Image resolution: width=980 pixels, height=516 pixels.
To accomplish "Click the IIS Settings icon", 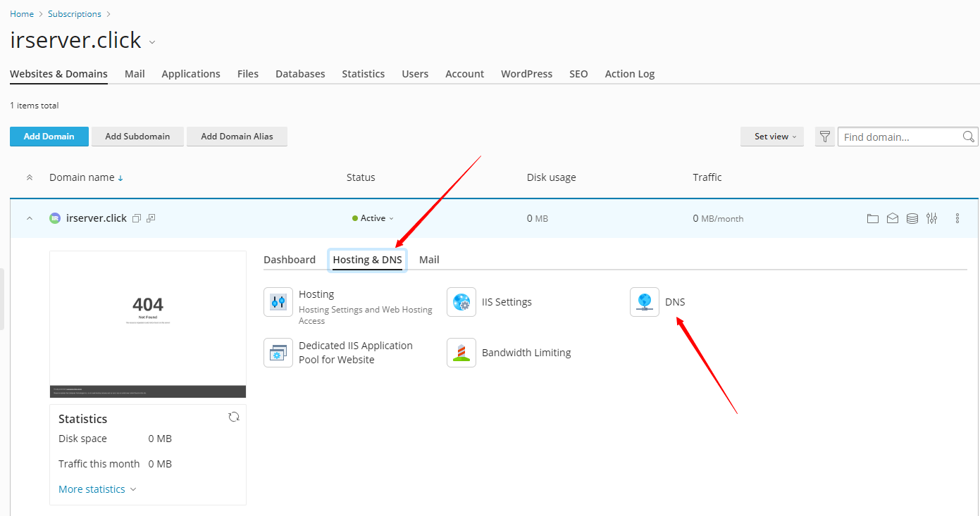I will pos(461,302).
